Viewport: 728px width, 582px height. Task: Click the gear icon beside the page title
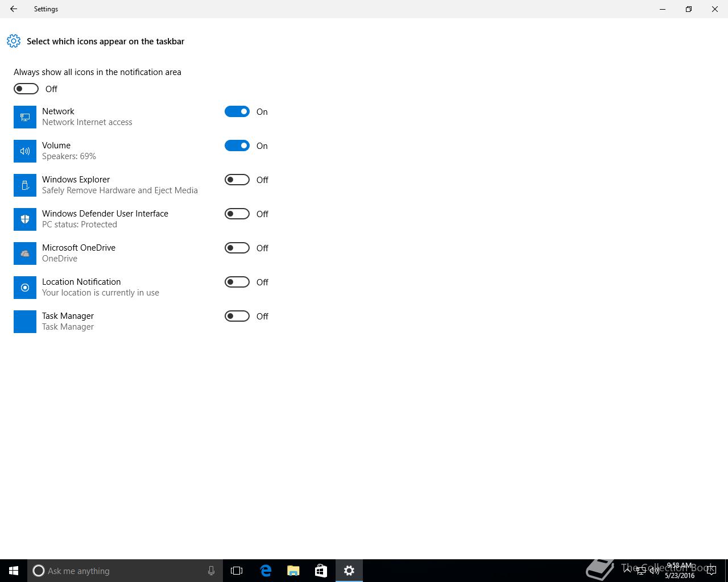[x=14, y=41]
